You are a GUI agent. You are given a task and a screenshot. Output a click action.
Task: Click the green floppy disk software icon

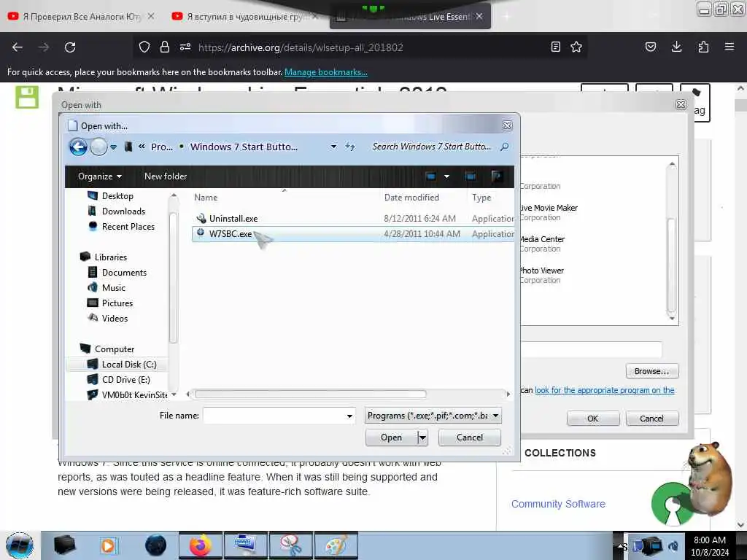[27, 97]
